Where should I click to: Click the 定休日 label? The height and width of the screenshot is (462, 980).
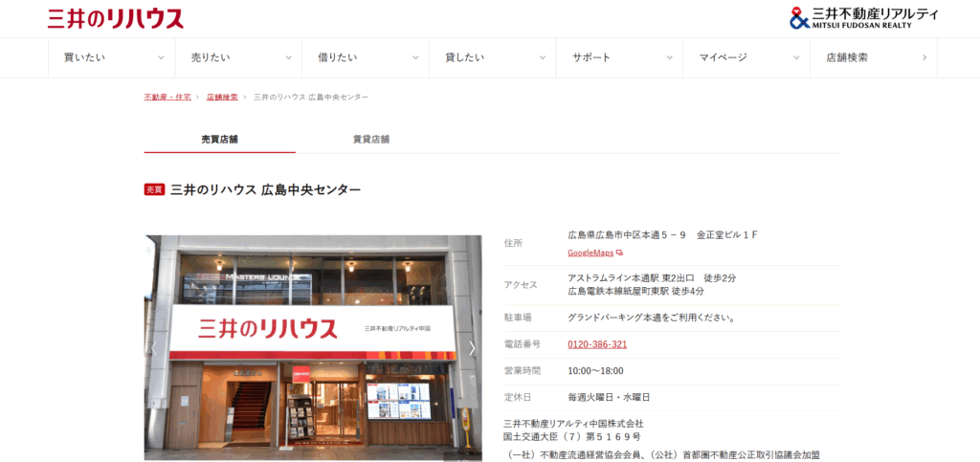pyautogui.click(x=518, y=397)
